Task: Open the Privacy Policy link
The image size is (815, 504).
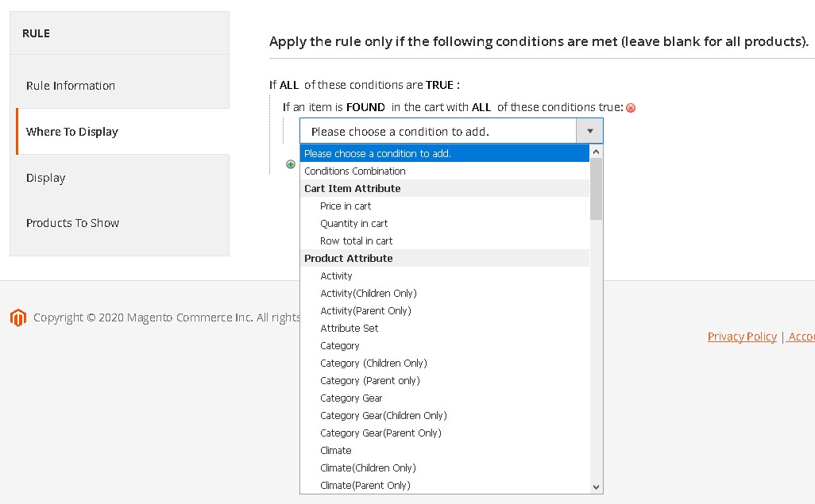Action: [742, 337]
